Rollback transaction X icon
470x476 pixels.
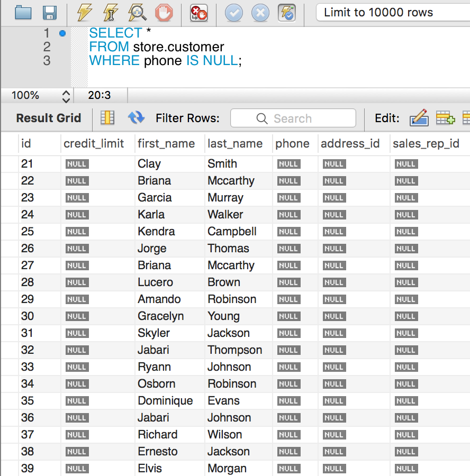click(x=260, y=13)
